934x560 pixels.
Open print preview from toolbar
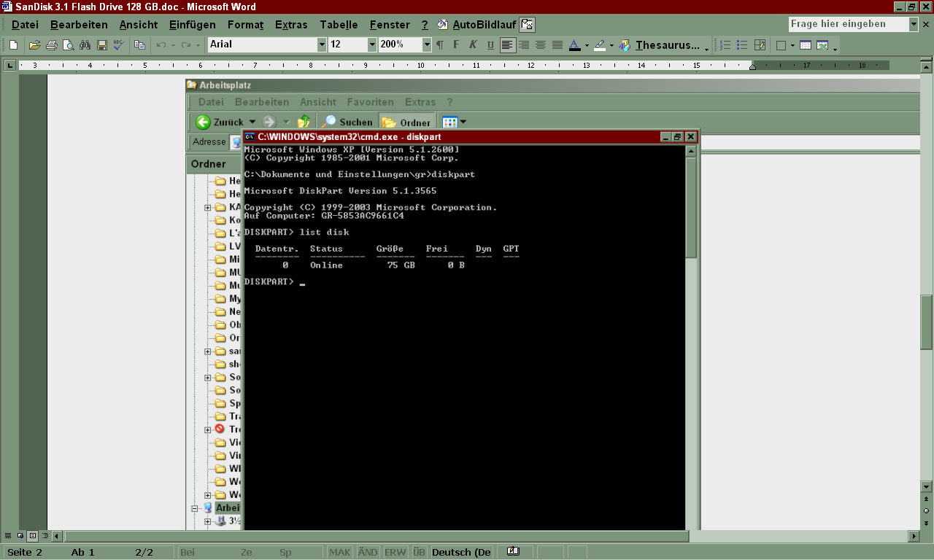68,45
